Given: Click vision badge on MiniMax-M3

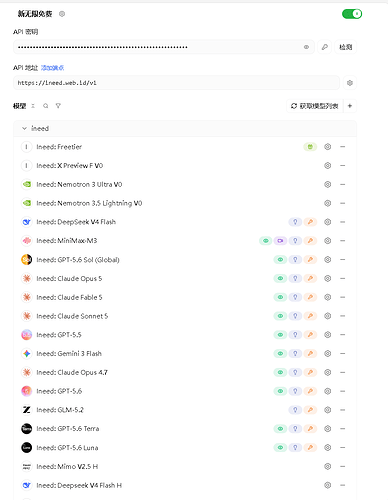Looking at the screenshot, I should click(x=266, y=241).
